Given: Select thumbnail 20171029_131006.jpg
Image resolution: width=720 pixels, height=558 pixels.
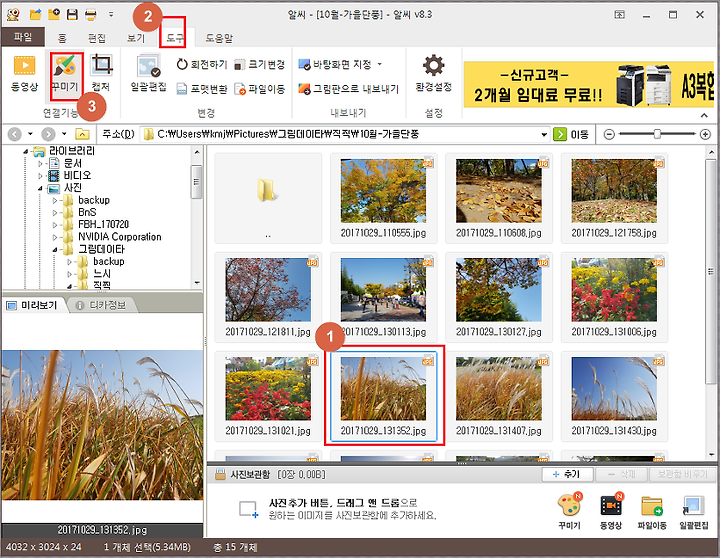Looking at the screenshot, I should (614, 297).
